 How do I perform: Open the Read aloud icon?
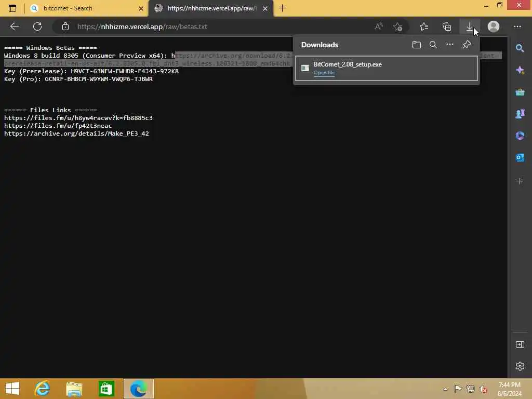379,26
